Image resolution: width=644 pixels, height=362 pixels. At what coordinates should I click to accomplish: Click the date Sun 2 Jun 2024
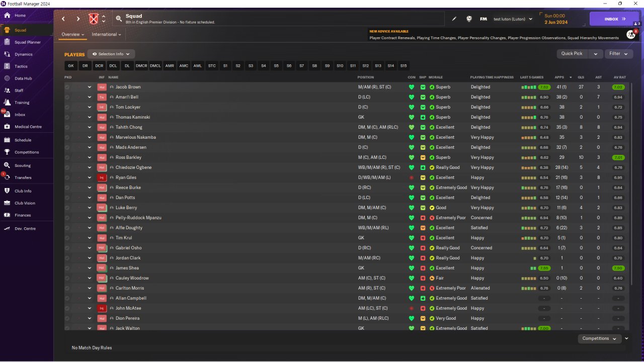[556, 19]
